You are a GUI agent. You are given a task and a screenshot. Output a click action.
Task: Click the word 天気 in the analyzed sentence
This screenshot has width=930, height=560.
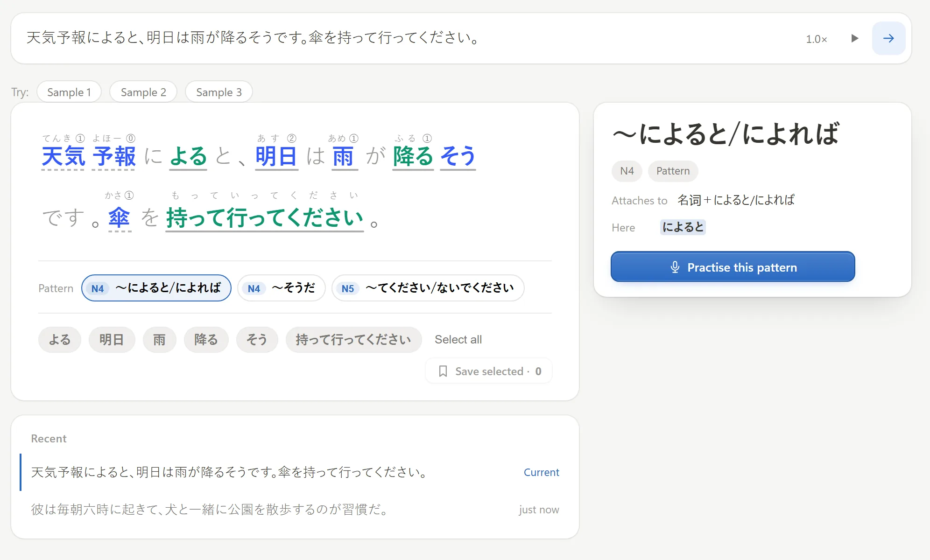coord(63,156)
